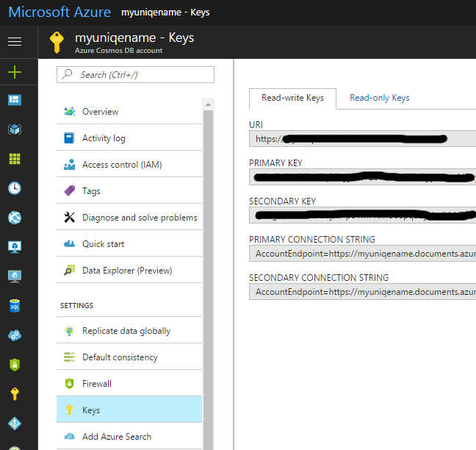Click the SECONDARY CONNECTION STRING field
Image resolution: width=476 pixels, height=450 pixels.
pyautogui.click(x=362, y=292)
